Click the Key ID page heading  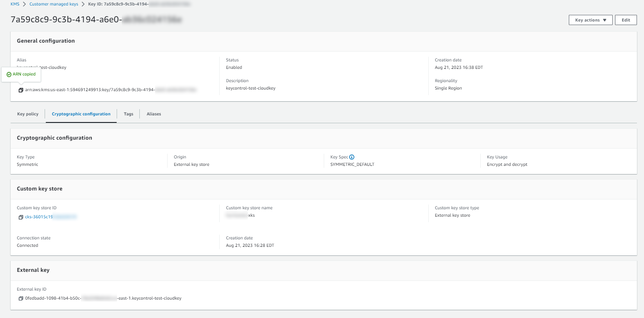pyautogui.click(x=96, y=20)
